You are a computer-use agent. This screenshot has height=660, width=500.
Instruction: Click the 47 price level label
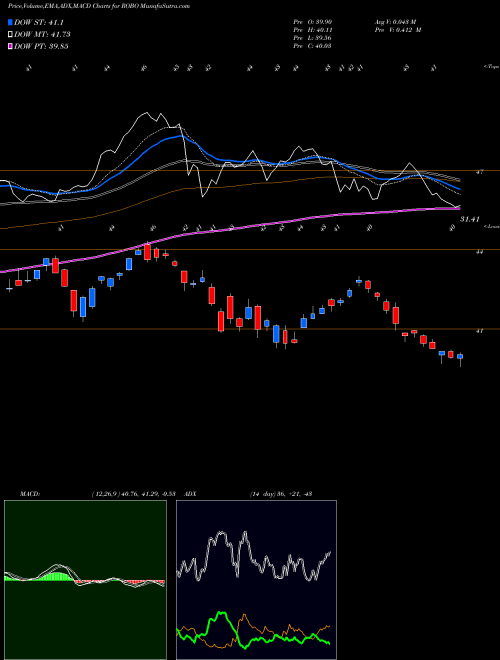(479, 172)
